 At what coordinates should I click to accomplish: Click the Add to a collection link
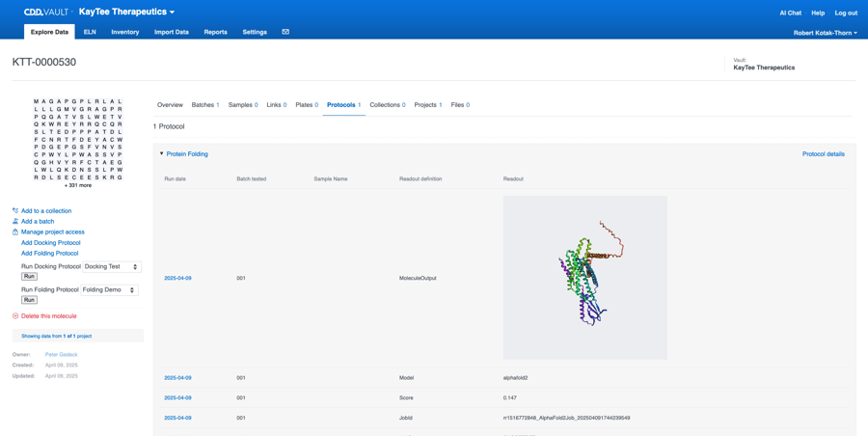[x=46, y=211]
